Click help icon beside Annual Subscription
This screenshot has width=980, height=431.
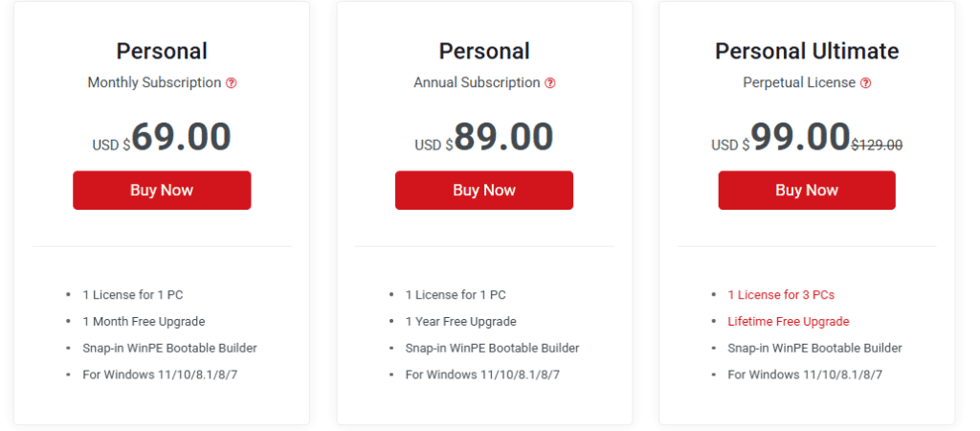550,83
